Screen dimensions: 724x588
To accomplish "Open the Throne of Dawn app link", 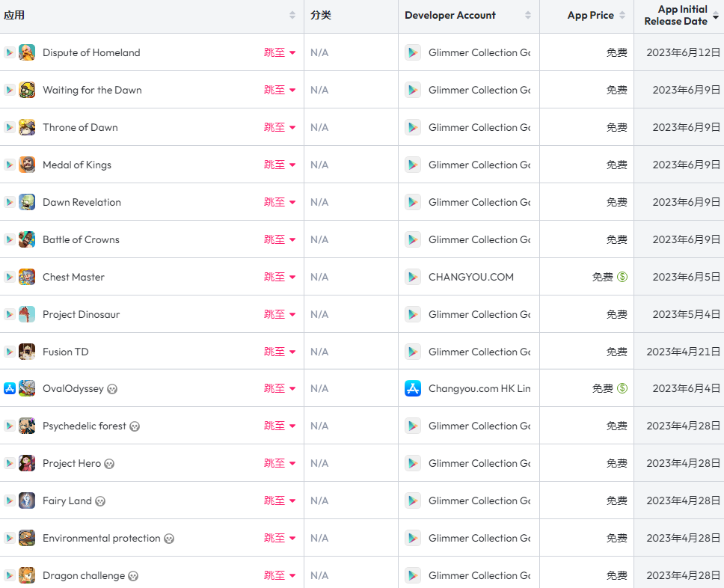I will tap(80, 127).
